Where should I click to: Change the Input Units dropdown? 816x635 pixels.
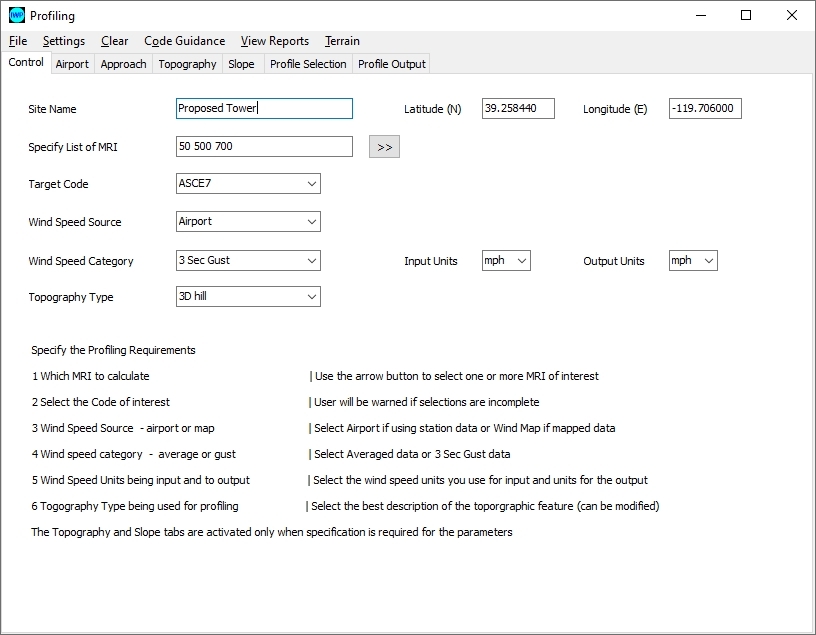(x=506, y=261)
